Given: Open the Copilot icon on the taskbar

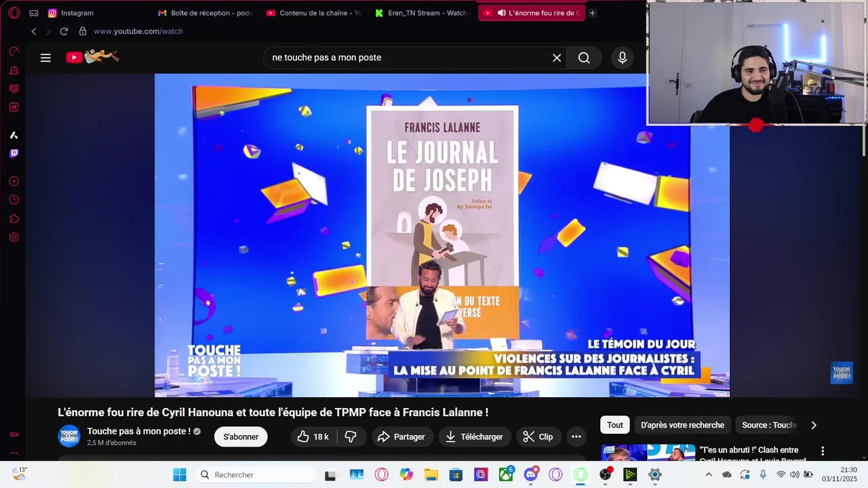Looking at the screenshot, I should 406,474.
